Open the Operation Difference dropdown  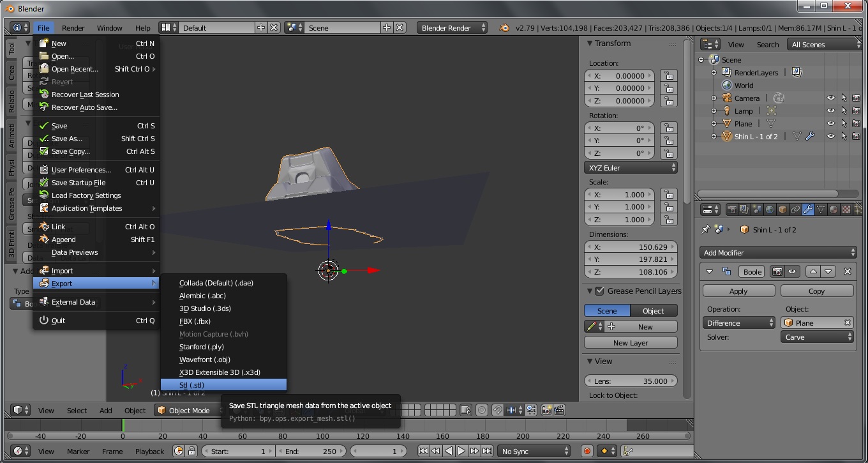click(x=739, y=323)
